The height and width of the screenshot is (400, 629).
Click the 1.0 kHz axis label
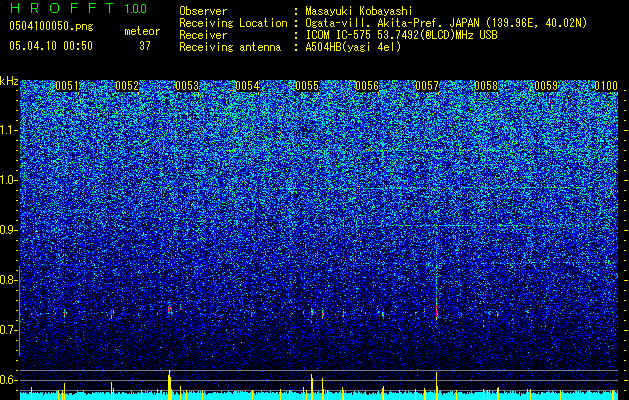point(9,180)
